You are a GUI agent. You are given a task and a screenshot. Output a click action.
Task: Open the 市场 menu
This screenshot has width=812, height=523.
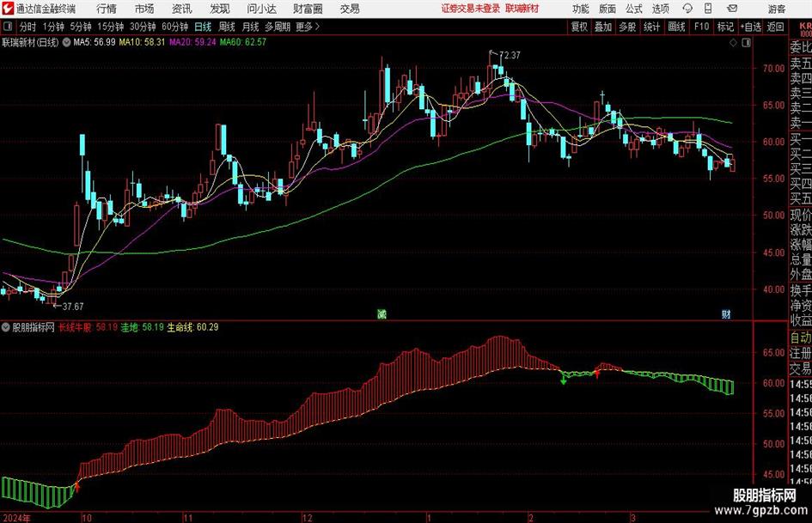(144, 9)
